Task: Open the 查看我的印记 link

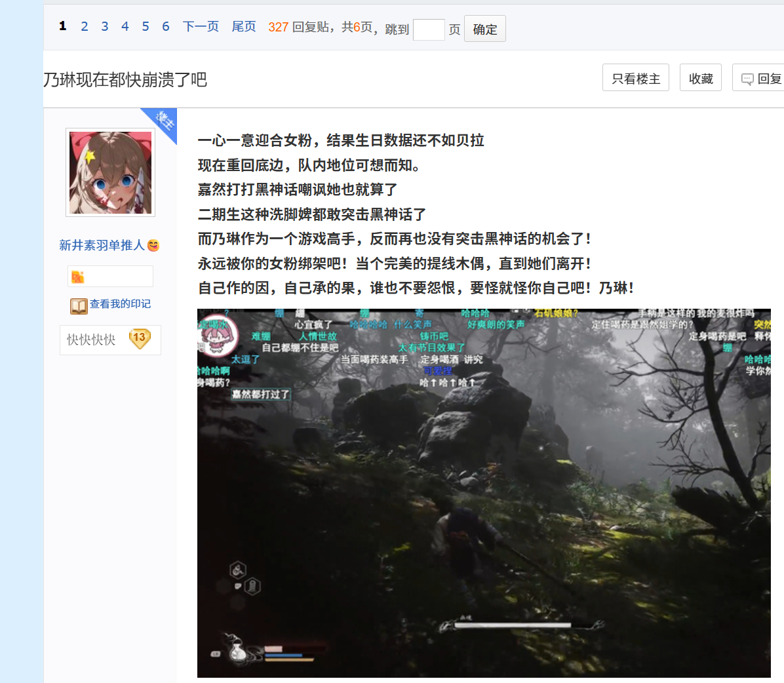Action: (120, 304)
